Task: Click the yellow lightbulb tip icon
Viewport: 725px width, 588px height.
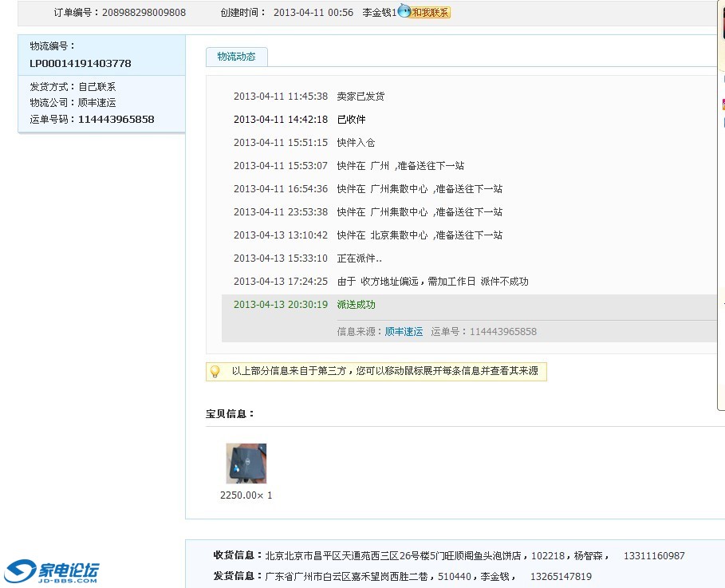Action: coord(215,371)
